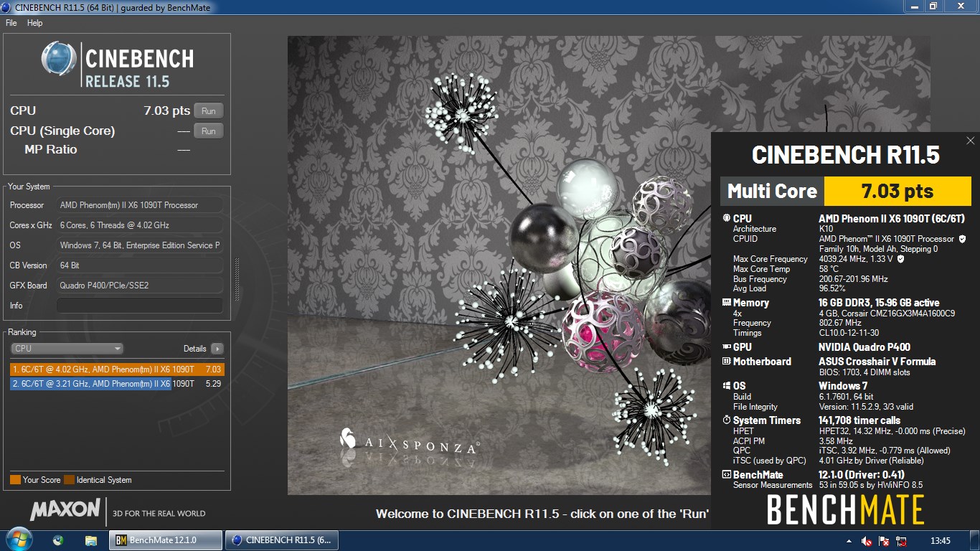Click the Cinebench icon in window title bar
The width and height of the screenshot is (980, 551).
point(7,7)
